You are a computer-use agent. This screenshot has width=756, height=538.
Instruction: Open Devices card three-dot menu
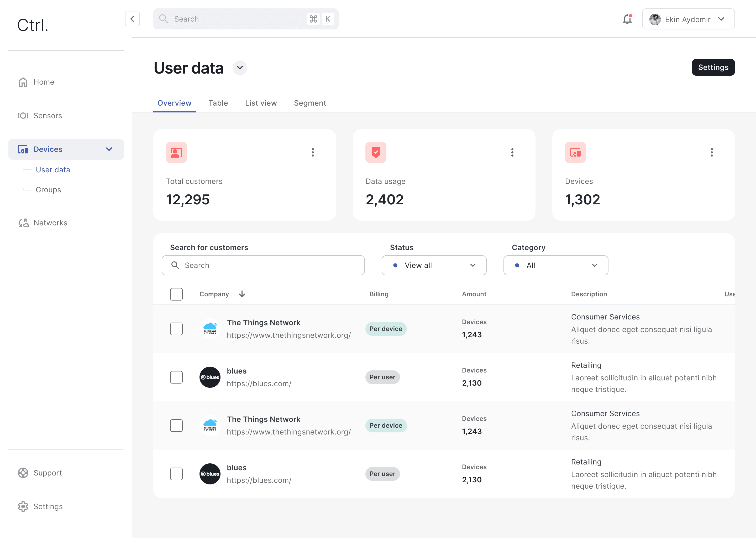pyautogui.click(x=711, y=152)
